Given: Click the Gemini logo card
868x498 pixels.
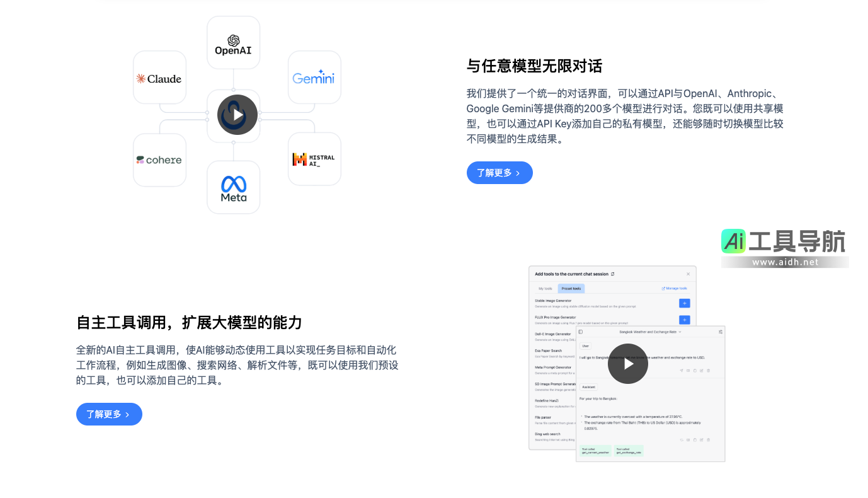Looking at the screenshot, I should point(314,78).
